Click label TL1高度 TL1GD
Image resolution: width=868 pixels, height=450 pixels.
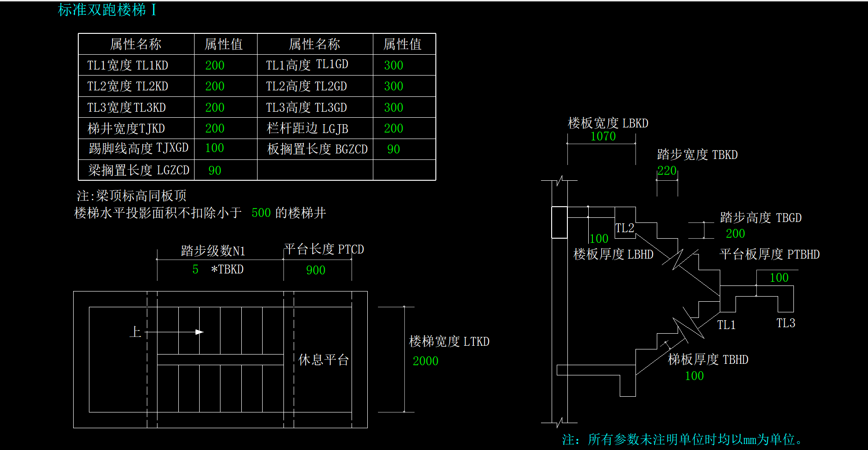coord(307,65)
